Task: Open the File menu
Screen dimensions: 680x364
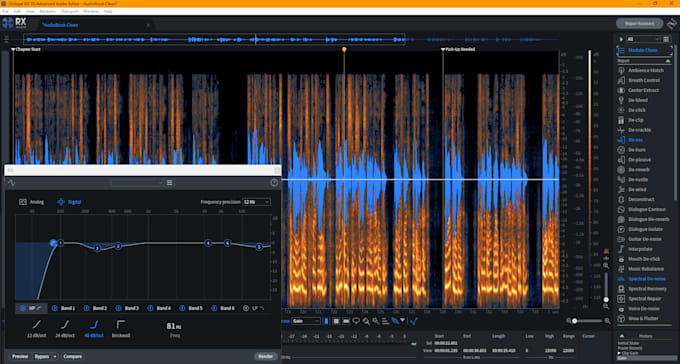Action: (5, 11)
